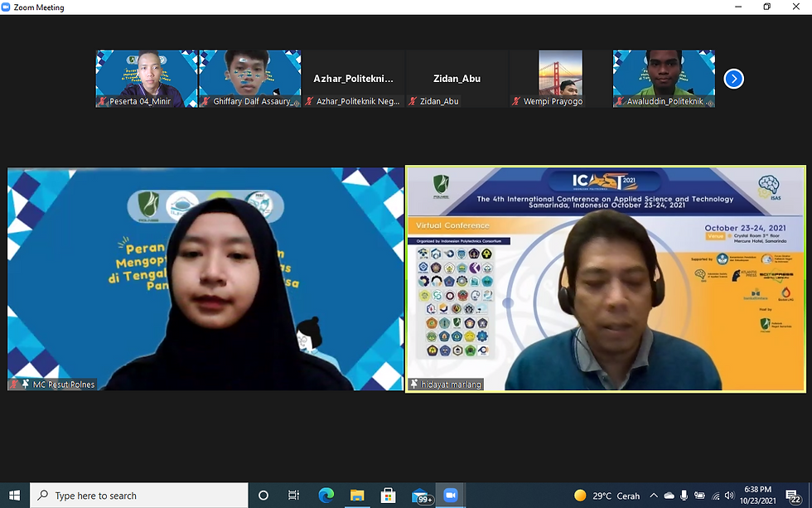Open File Explorer from the taskbar

(357, 496)
